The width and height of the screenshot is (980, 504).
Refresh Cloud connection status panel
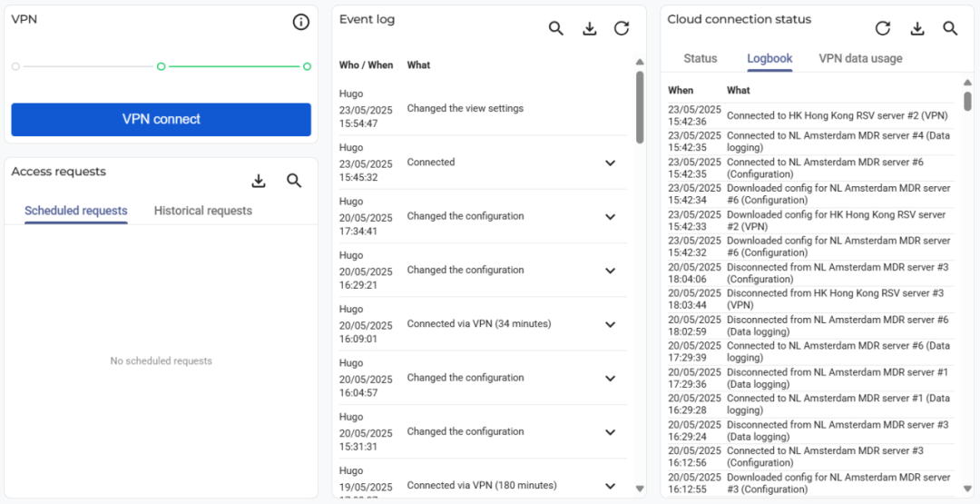click(x=884, y=29)
